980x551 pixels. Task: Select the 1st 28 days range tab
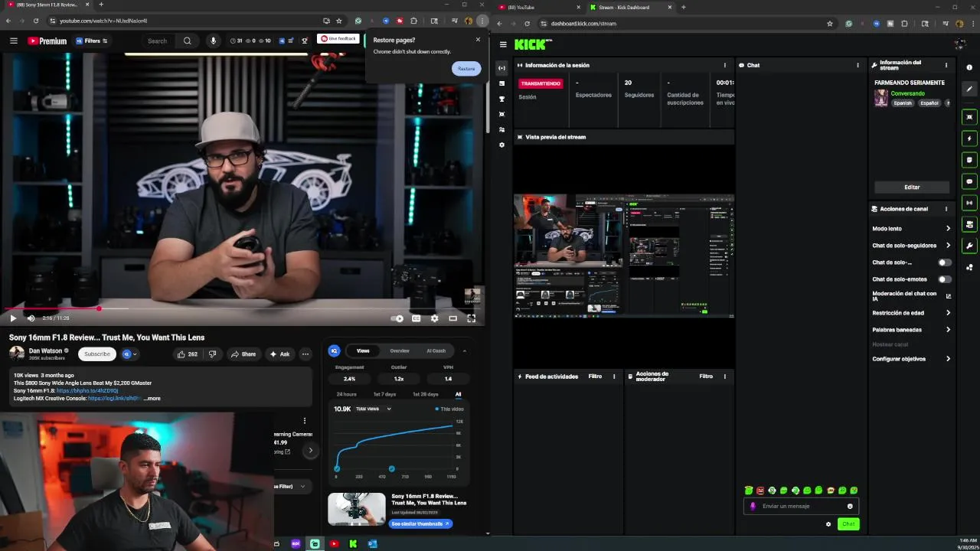425,394
